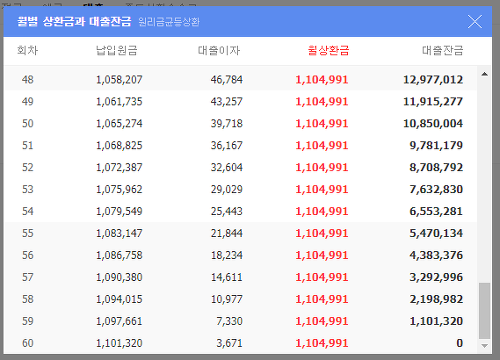Select row number 49
The image size is (500, 360).
(x=28, y=101)
